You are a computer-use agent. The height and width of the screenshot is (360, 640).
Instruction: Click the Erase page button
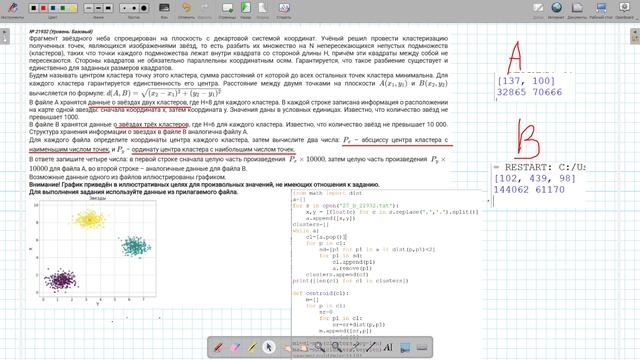[x=284, y=10]
